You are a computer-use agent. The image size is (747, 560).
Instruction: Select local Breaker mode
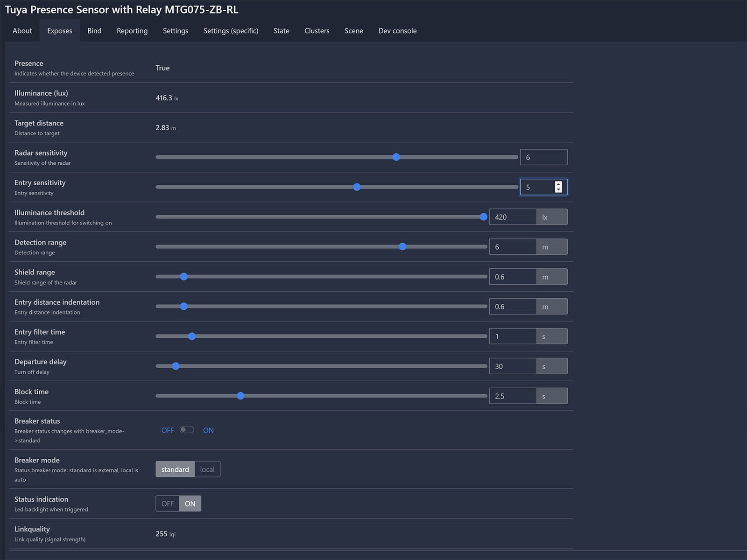207,469
